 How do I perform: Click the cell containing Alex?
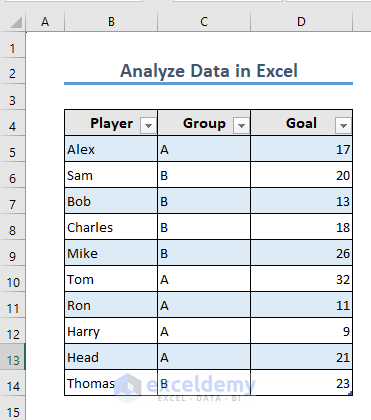[111, 149]
